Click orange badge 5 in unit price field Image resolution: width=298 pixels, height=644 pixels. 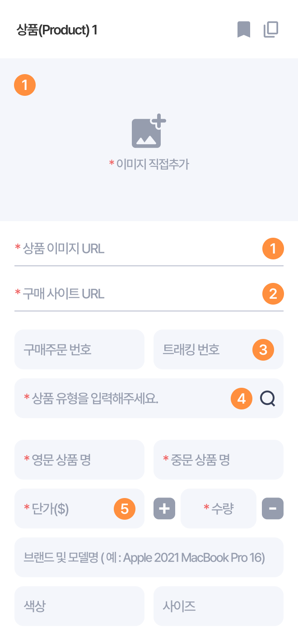pos(125,508)
